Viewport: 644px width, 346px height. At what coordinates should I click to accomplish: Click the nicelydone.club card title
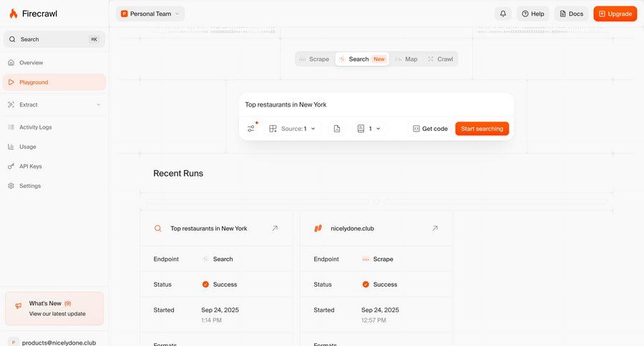point(352,228)
